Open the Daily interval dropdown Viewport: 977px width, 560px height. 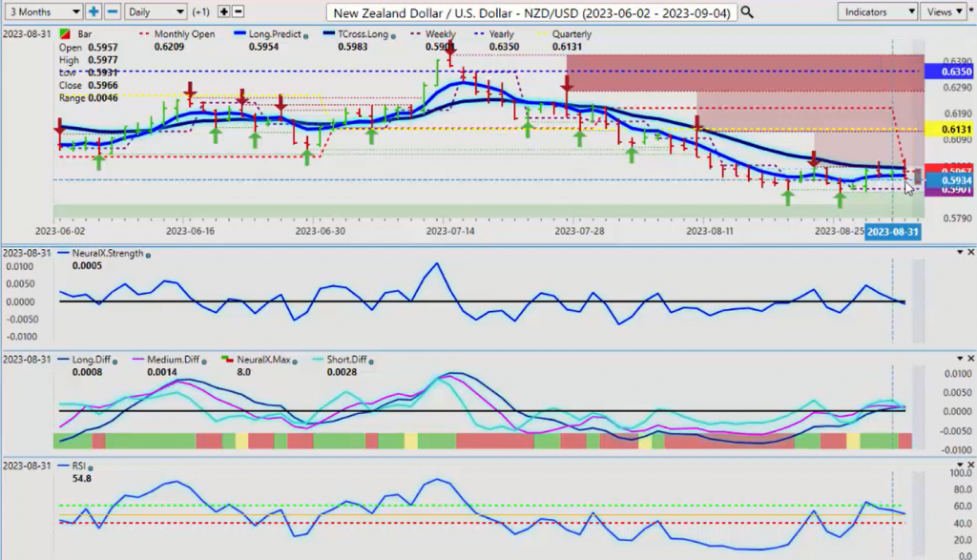156,11
